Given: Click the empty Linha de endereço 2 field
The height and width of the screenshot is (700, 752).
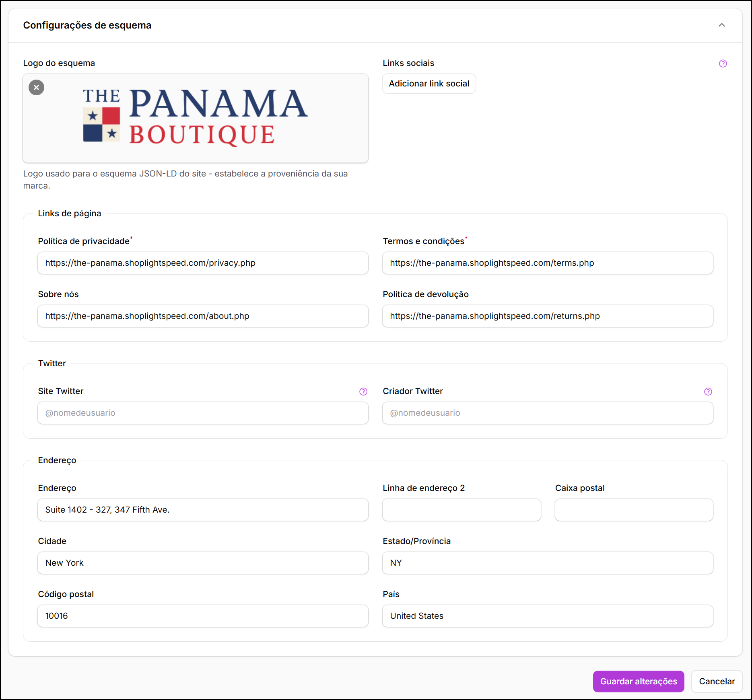Looking at the screenshot, I should pos(461,510).
